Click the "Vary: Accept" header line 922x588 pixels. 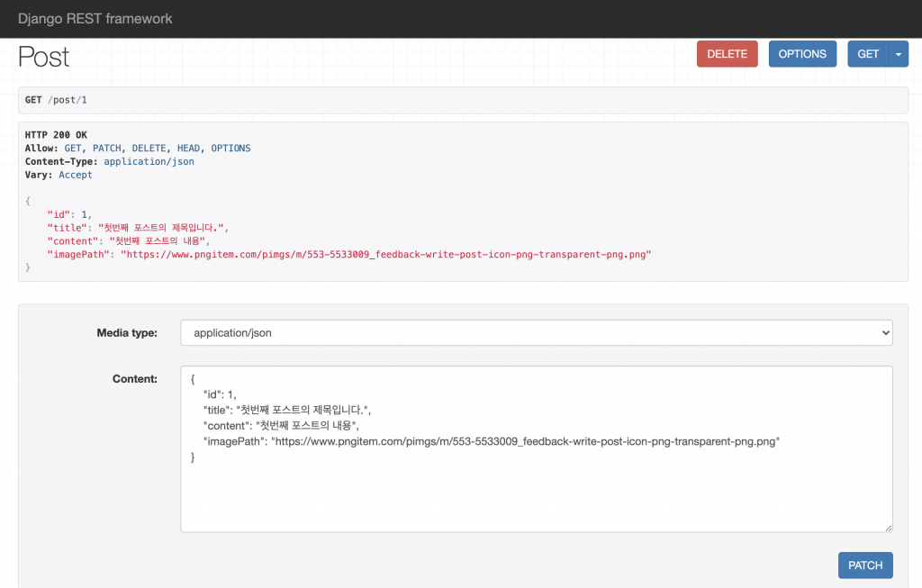click(x=59, y=175)
